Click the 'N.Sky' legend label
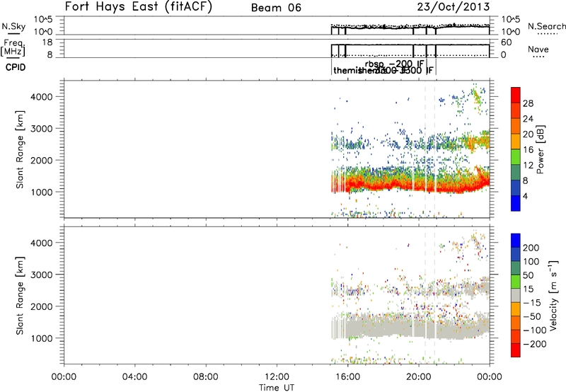 (x=13, y=26)
